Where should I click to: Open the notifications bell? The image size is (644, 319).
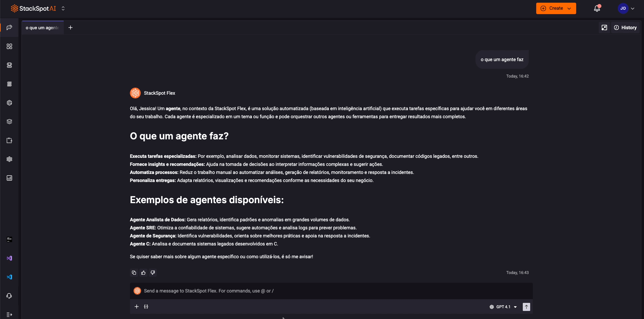point(597,9)
